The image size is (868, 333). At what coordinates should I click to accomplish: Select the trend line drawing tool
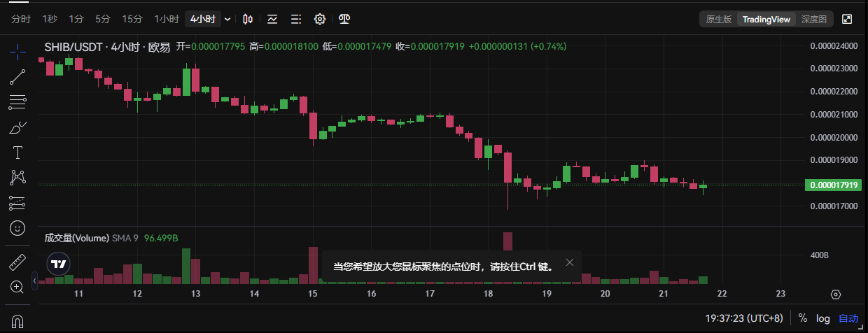point(17,77)
